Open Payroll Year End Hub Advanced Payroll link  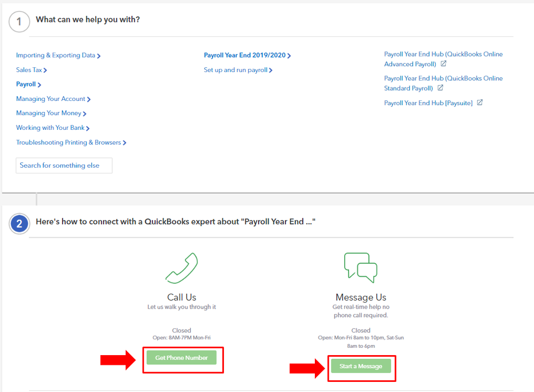[443, 59]
